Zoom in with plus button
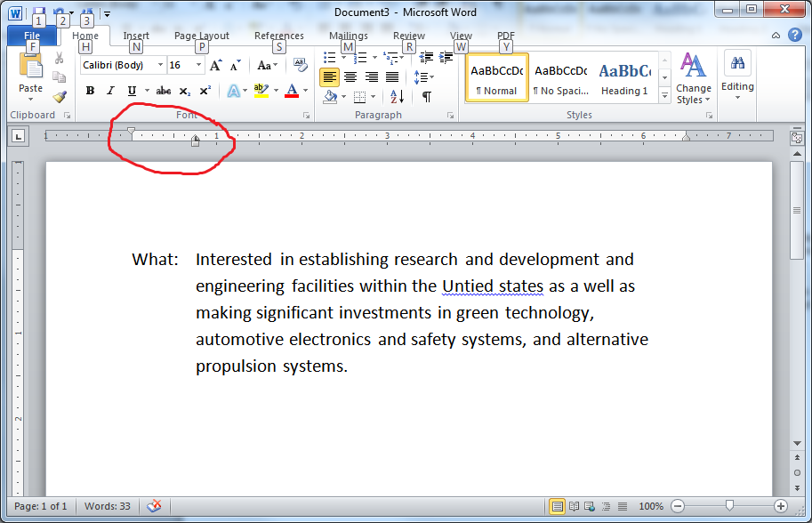The image size is (812, 523). pyautogui.click(x=781, y=506)
